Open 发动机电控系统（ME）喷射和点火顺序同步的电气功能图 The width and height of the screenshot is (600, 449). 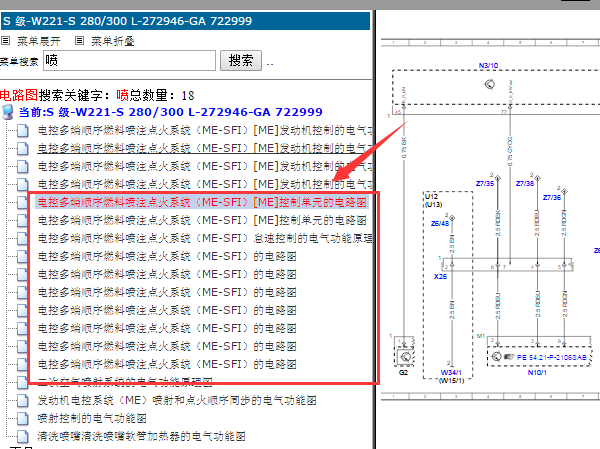point(177,400)
